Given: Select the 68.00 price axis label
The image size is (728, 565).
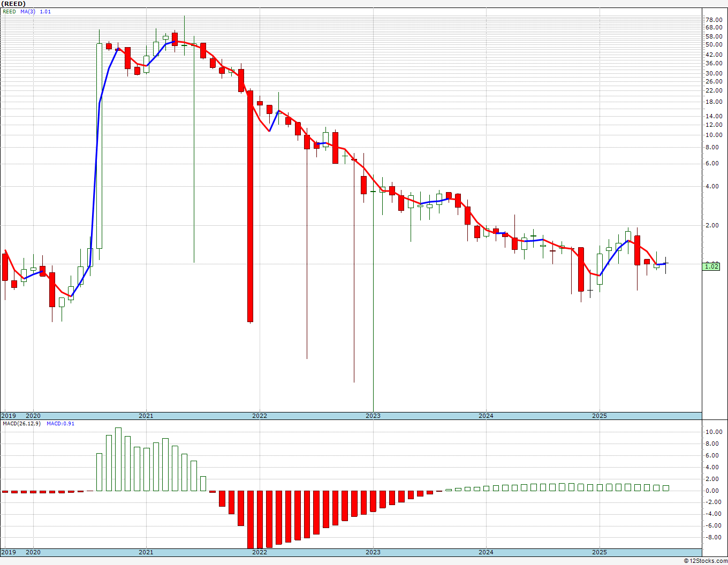Looking at the screenshot, I should click(714, 27).
